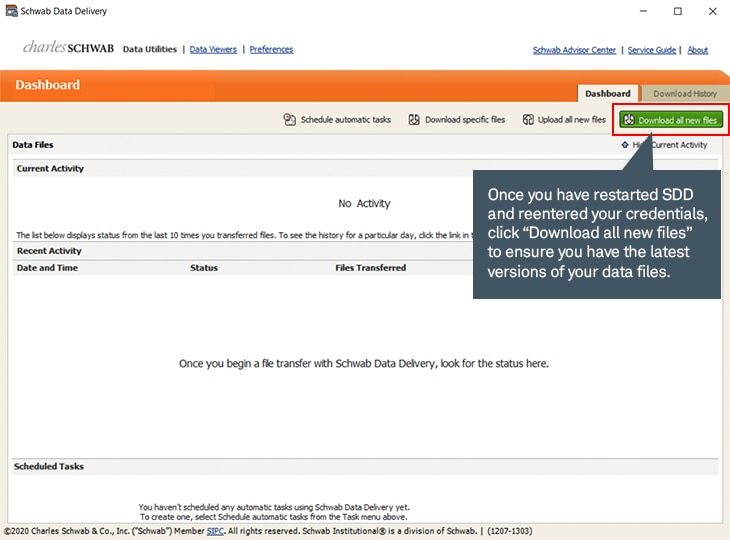Click the Download specific files icon
Screen dimensions: 730x540
(414, 120)
